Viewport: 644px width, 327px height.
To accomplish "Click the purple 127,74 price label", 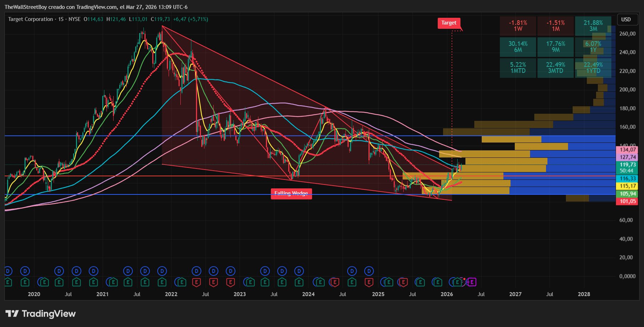I will 628,157.
